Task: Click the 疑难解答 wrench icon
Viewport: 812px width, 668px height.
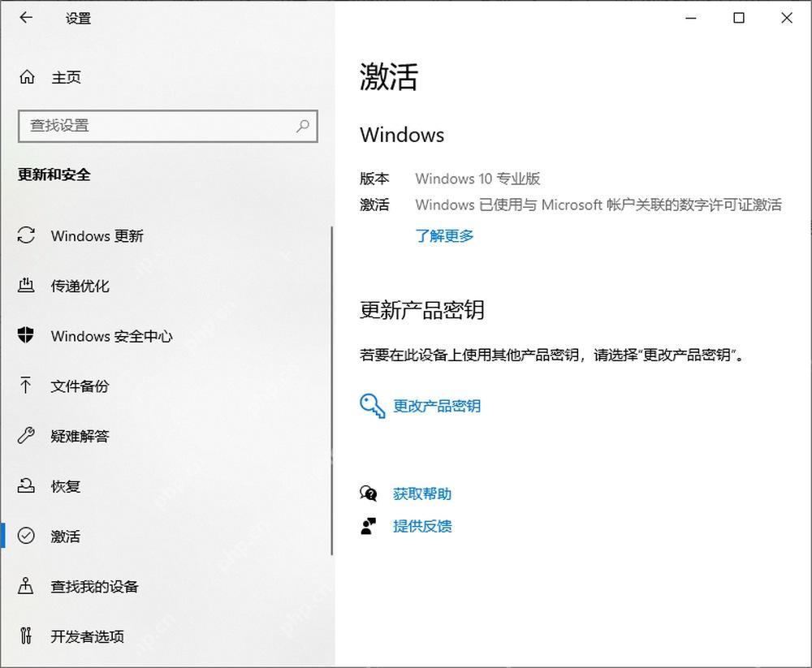Action: [26, 435]
